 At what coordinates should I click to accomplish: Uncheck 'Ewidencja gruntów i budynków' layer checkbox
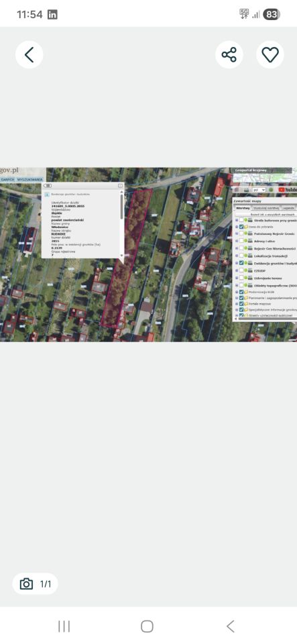coord(241,263)
